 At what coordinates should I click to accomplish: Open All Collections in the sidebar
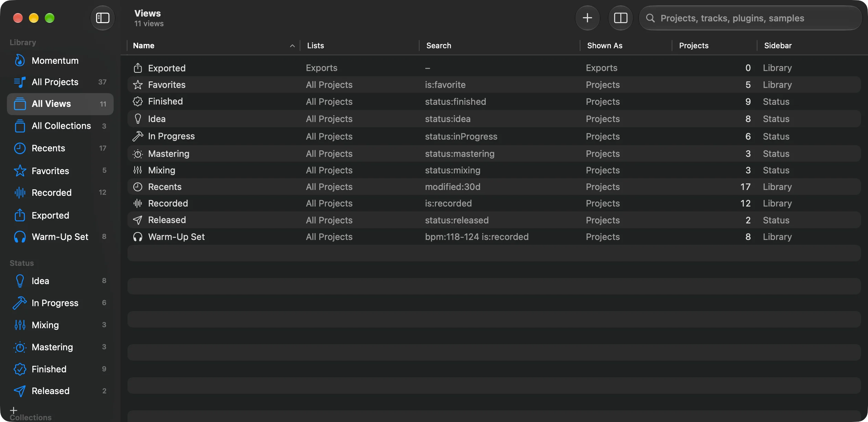[x=60, y=126]
